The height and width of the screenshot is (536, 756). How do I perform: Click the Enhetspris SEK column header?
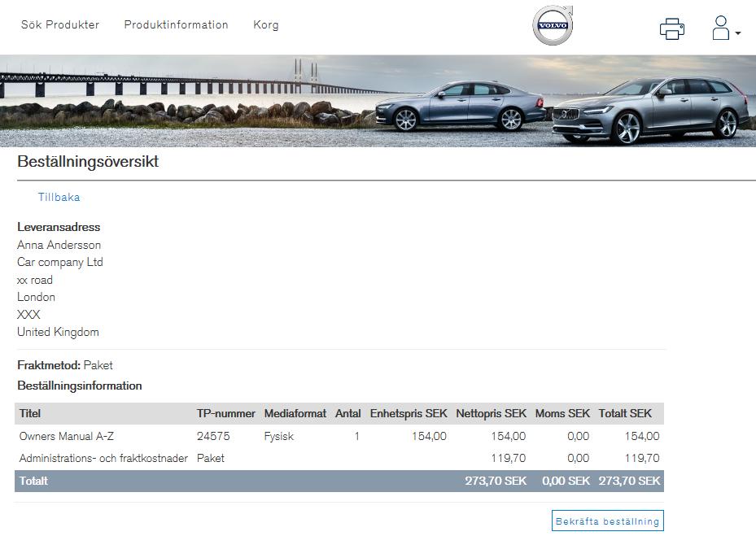click(409, 413)
